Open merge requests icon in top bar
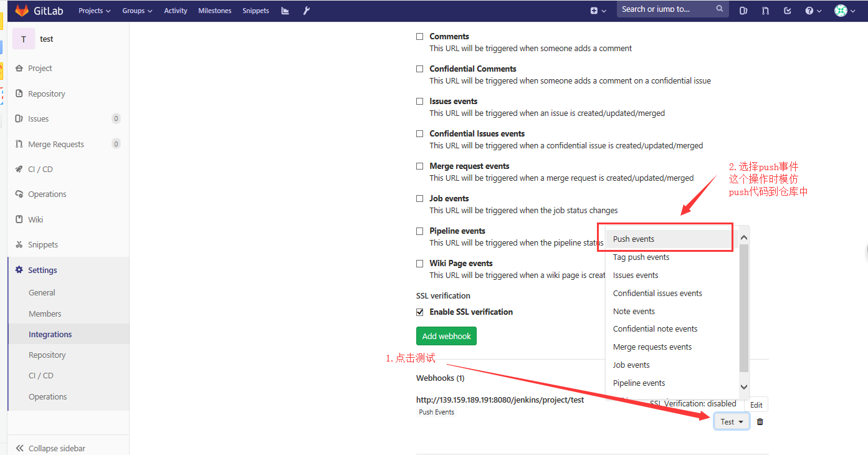Viewport: 868px width, 455px height. pos(765,11)
